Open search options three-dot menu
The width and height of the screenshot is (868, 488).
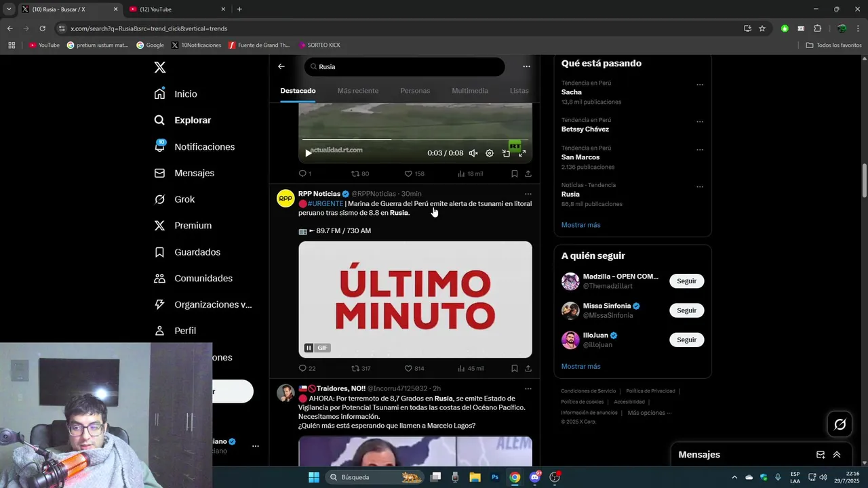point(526,66)
